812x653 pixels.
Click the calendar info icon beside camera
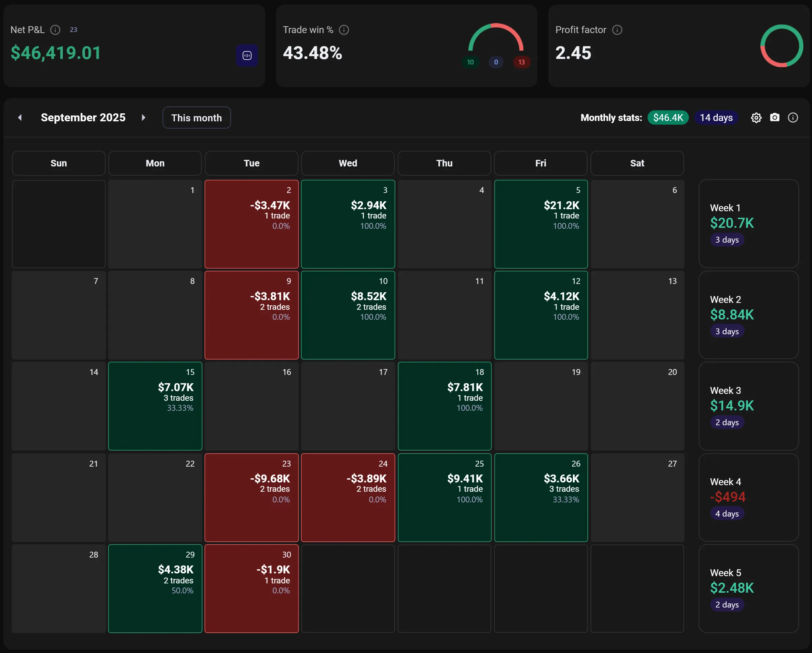793,118
